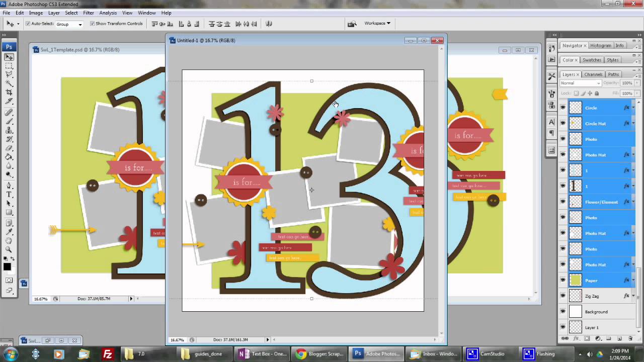
Task: Select the Move tool in the toolbox
Action: pyautogui.click(x=9, y=57)
